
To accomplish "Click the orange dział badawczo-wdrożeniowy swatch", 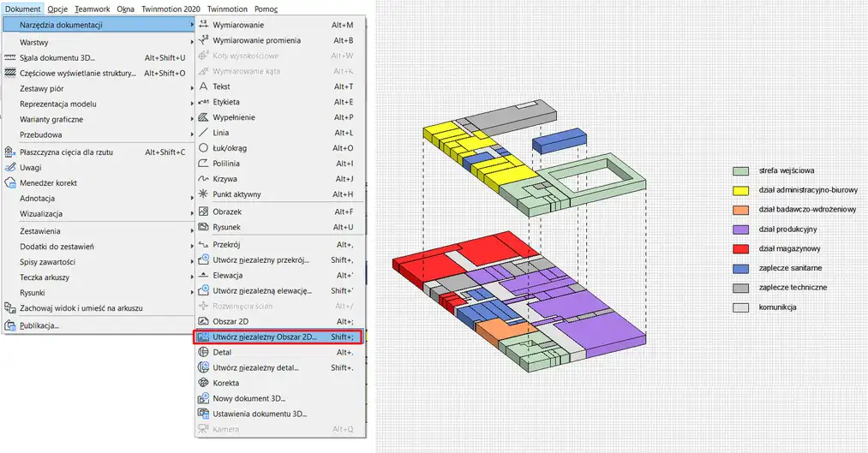I will point(740,210).
